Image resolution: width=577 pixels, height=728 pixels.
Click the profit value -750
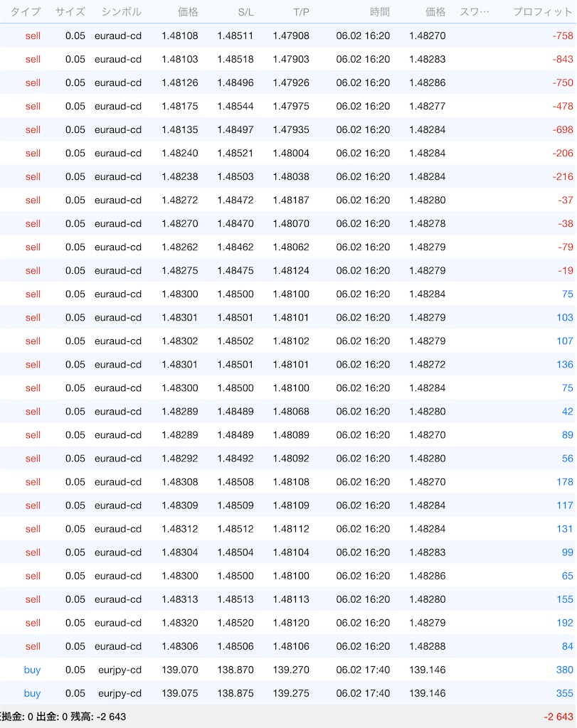click(x=563, y=82)
